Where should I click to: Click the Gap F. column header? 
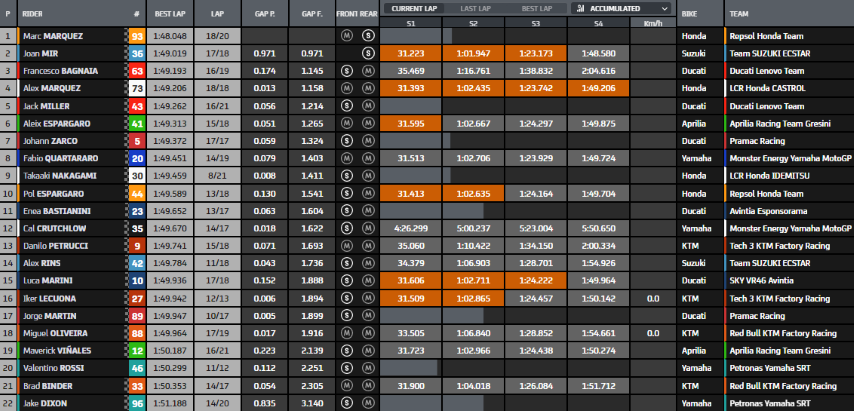pos(311,16)
